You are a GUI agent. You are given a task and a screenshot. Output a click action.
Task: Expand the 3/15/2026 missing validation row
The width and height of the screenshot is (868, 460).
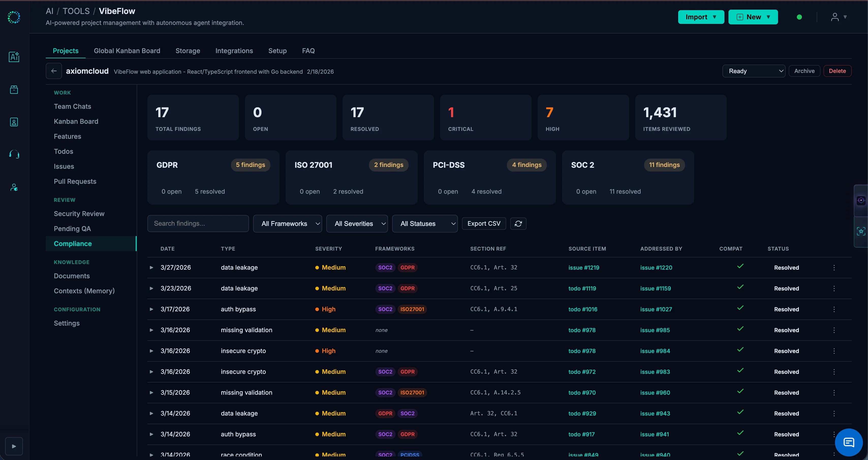click(152, 393)
